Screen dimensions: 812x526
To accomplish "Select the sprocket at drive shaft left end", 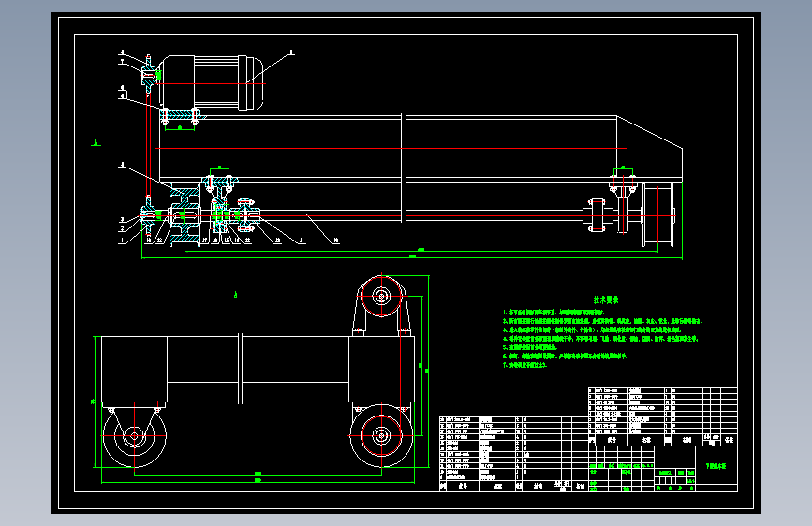I will point(148,214).
